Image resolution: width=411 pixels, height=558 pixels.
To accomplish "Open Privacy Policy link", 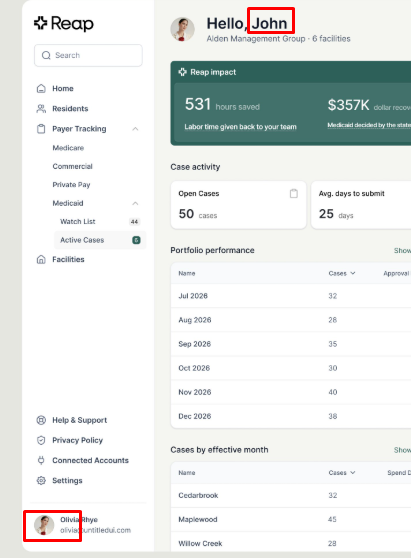I will (x=77, y=440).
